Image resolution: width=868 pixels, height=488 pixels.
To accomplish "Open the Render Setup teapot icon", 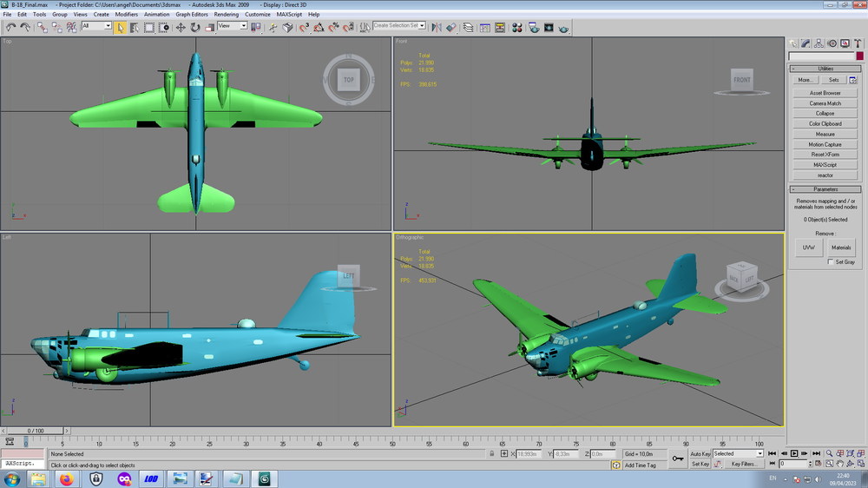I will [x=534, y=27].
